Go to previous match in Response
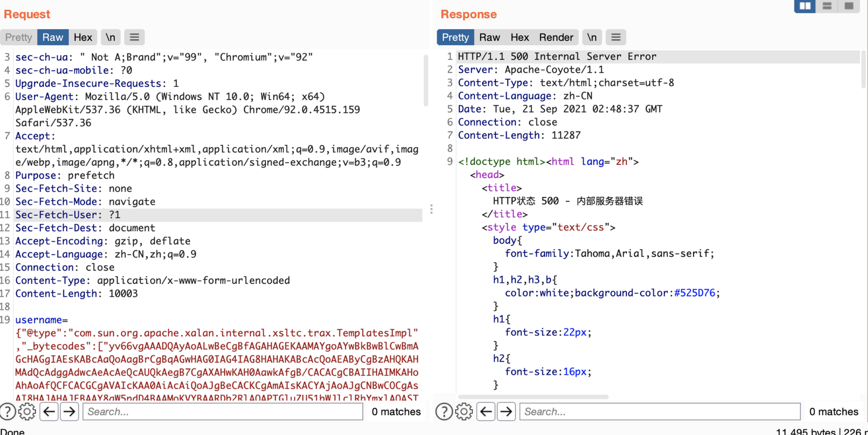This screenshot has height=435, width=868. [x=486, y=412]
